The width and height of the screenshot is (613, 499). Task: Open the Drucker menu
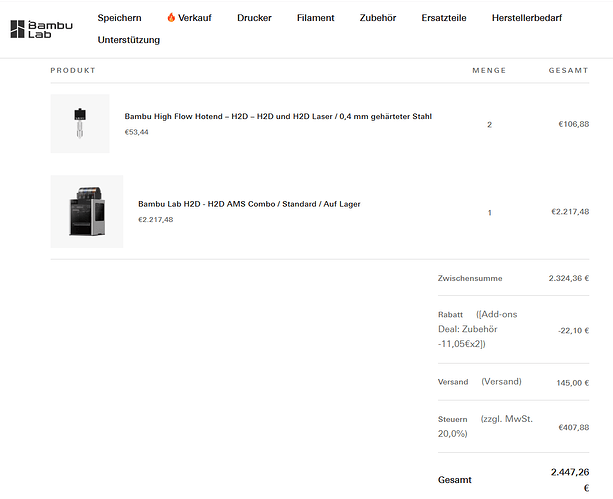click(x=254, y=18)
